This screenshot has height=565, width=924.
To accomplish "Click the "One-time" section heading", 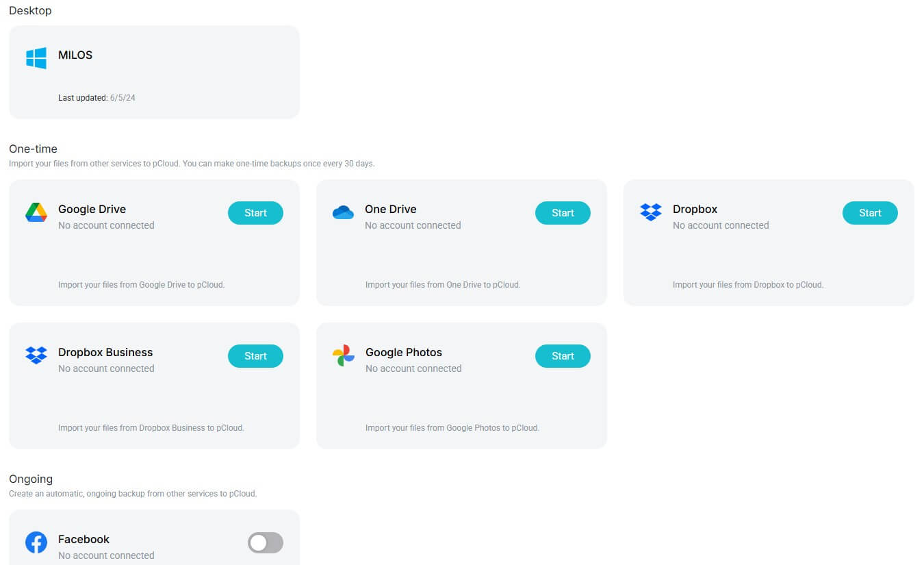I will [x=33, y=149].
